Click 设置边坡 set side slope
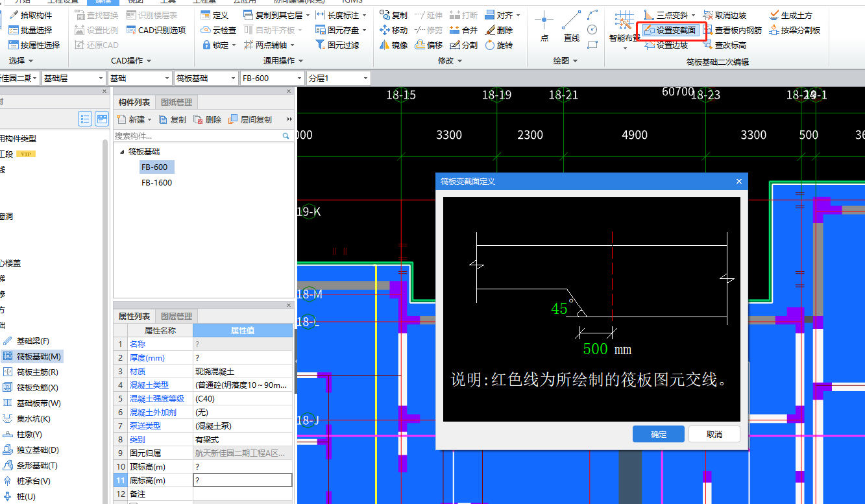 pyautogui.click(x=666, y=45)
